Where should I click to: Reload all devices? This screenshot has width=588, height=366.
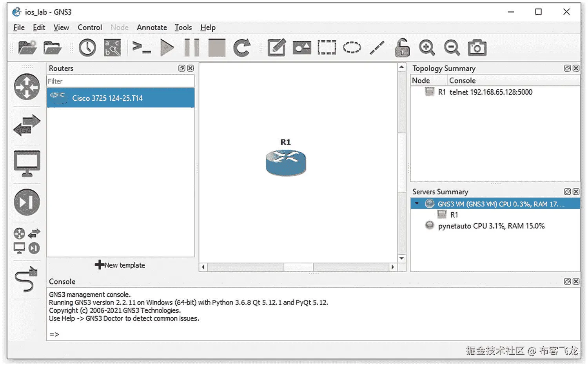click(241, 47)
